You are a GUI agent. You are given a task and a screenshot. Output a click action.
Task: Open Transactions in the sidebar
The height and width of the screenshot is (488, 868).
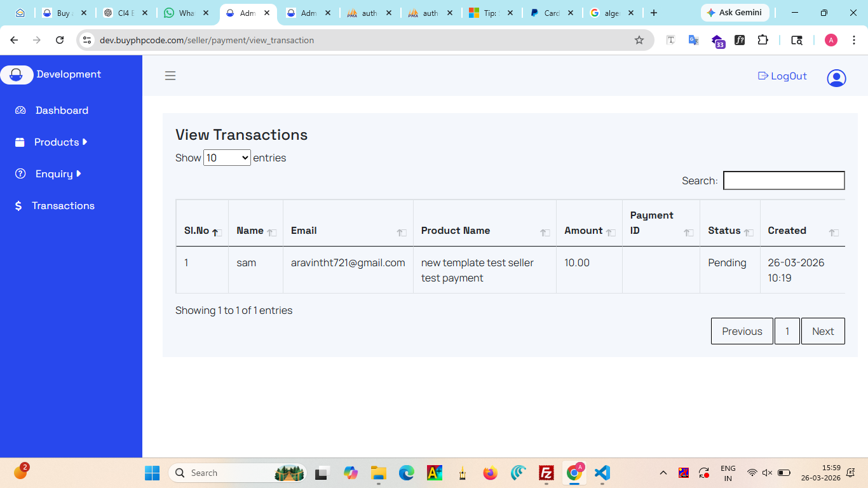[x=63, y=206]
